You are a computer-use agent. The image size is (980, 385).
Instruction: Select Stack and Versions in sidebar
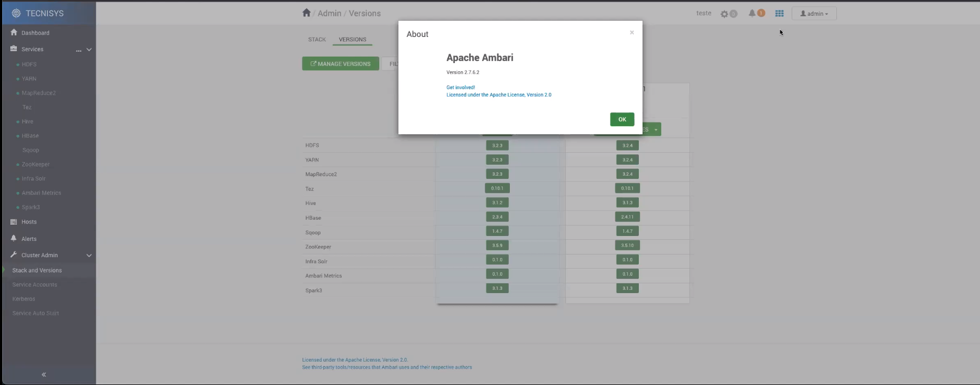[x=37, y=270]
